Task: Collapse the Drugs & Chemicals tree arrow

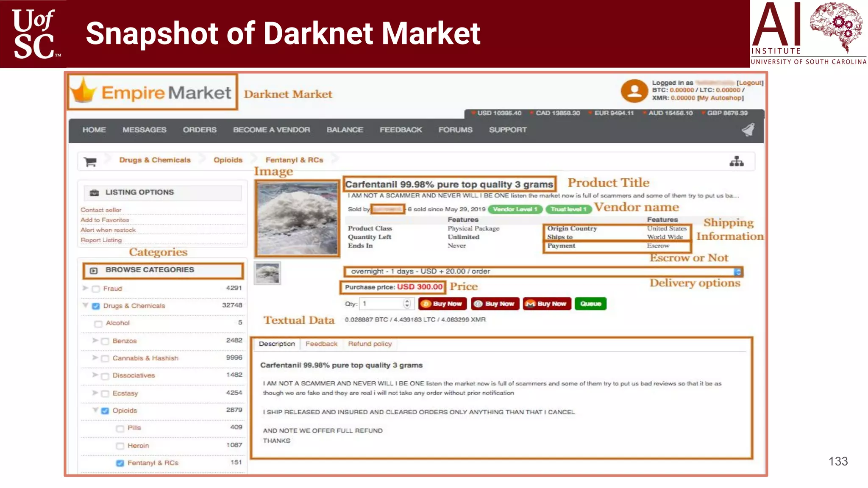Action: tap(85, 305)
